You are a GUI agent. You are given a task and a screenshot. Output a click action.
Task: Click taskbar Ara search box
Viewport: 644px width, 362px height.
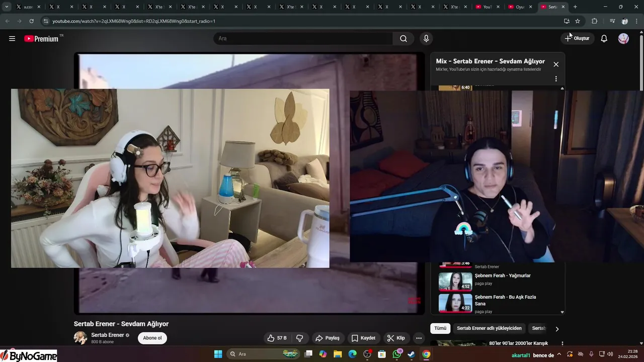click(x=263, y=354)
